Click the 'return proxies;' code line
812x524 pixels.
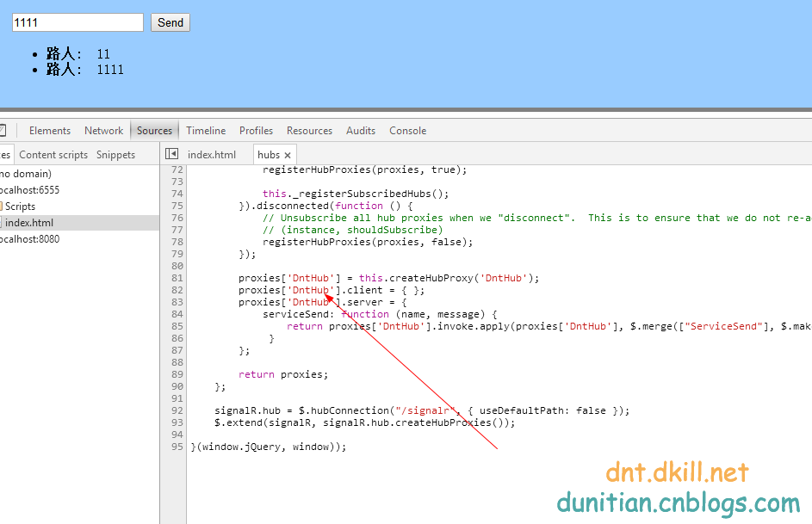click(x=282, y=374)
